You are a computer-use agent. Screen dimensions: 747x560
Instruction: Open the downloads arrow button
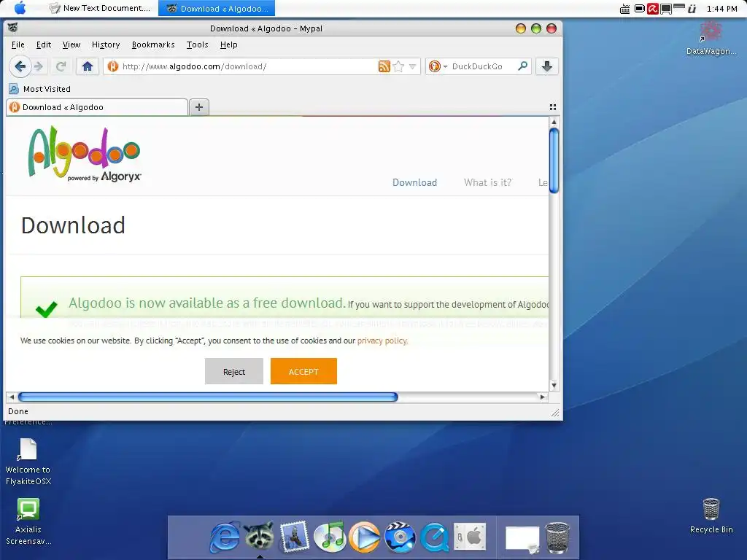coord(547,66)
